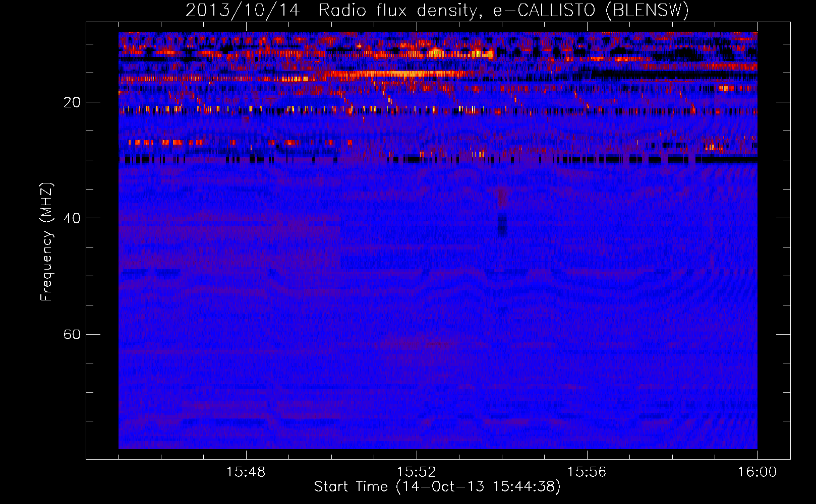Click the 'Start Time (14-Oct-13 15:44:38)' label
This screenshot has height=504, width=816.
(x=437, y=487)
